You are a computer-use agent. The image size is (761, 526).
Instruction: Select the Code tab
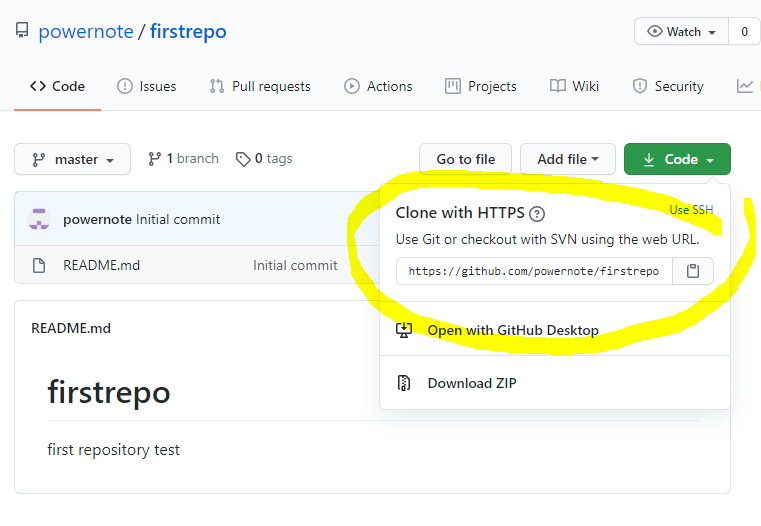(57, 86)
